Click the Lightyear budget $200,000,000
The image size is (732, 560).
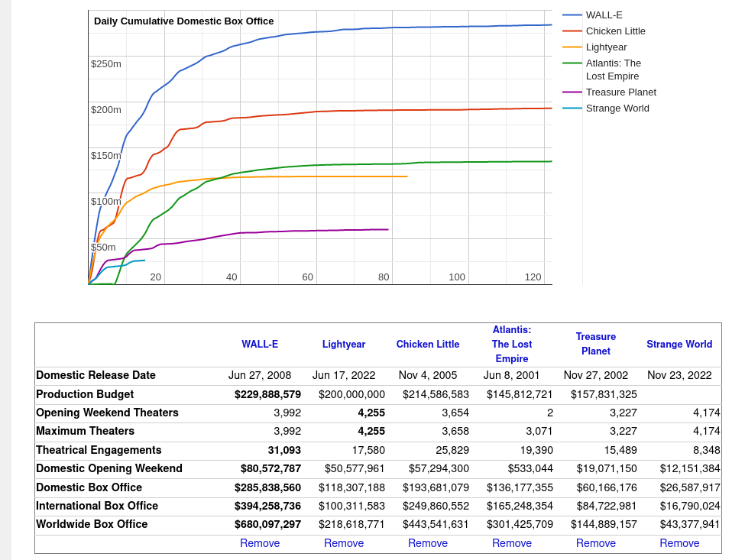point(351,394)
